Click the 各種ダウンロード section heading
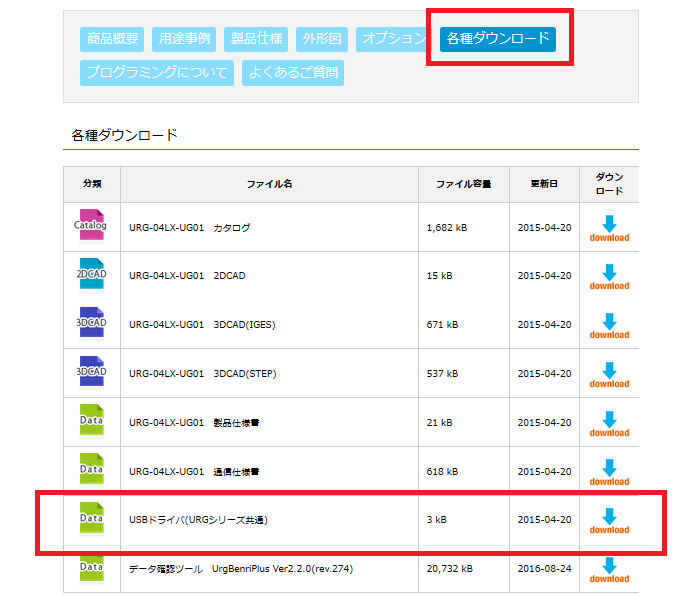 coord(125,135)
